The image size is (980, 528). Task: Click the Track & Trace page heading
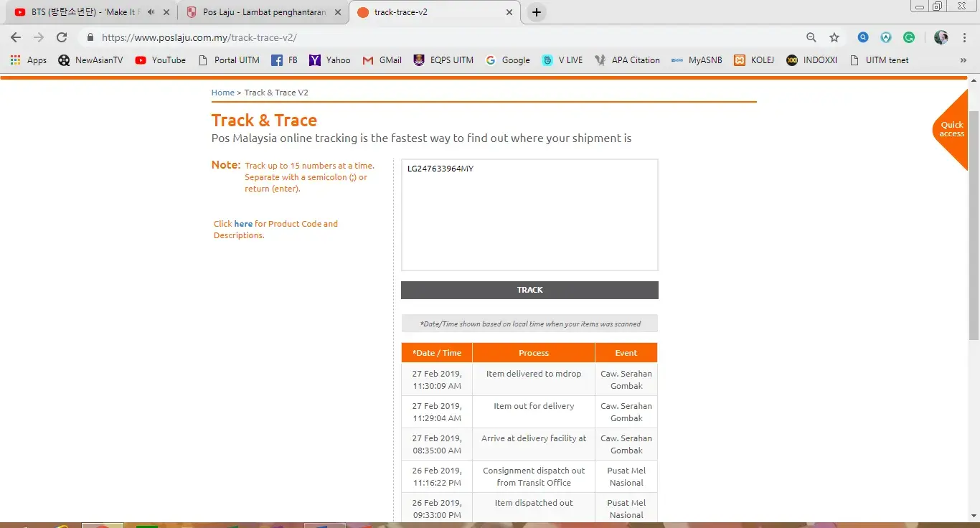(x=264, y=120)
